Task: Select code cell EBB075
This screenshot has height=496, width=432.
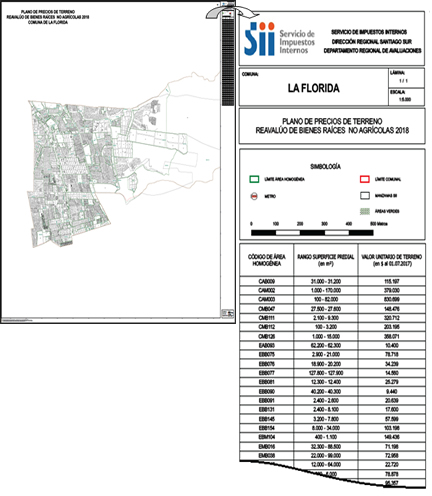Action: point(267,354)
